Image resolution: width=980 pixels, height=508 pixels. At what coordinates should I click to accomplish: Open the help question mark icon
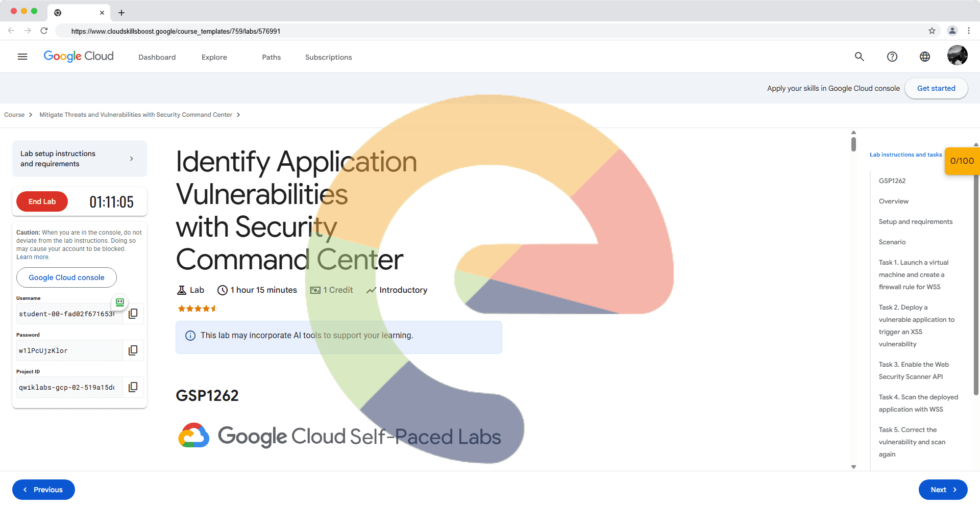(x=892, y=57)
